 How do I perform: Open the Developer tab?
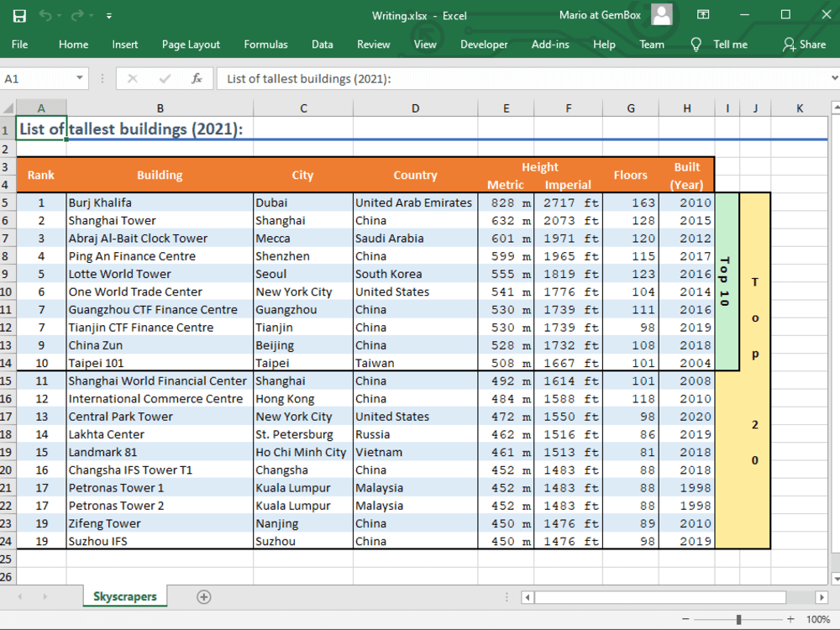point(484,45)
